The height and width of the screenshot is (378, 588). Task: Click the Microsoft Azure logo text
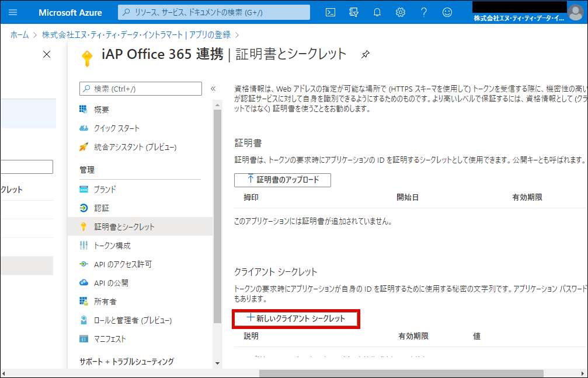(x=70, y=13)
